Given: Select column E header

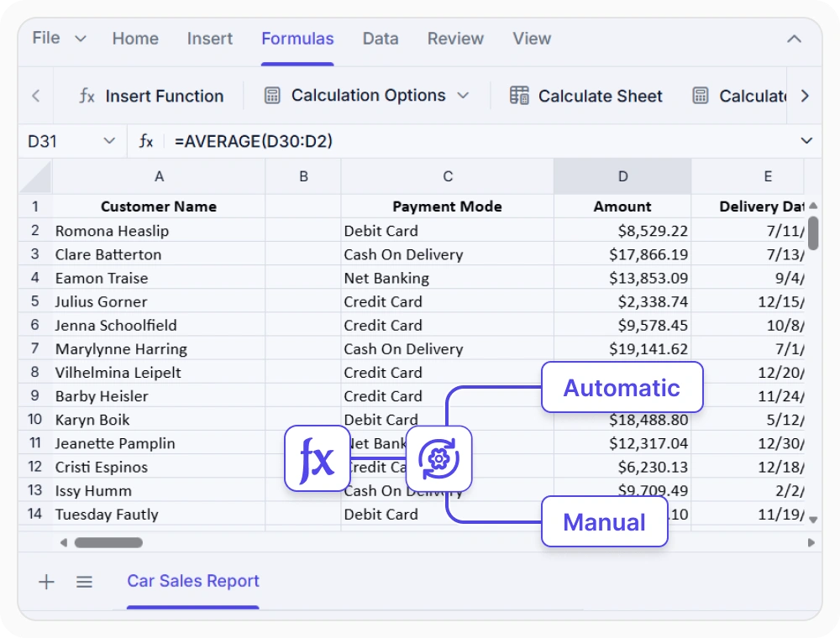Looking at the screenshot, I should (748, 176).
